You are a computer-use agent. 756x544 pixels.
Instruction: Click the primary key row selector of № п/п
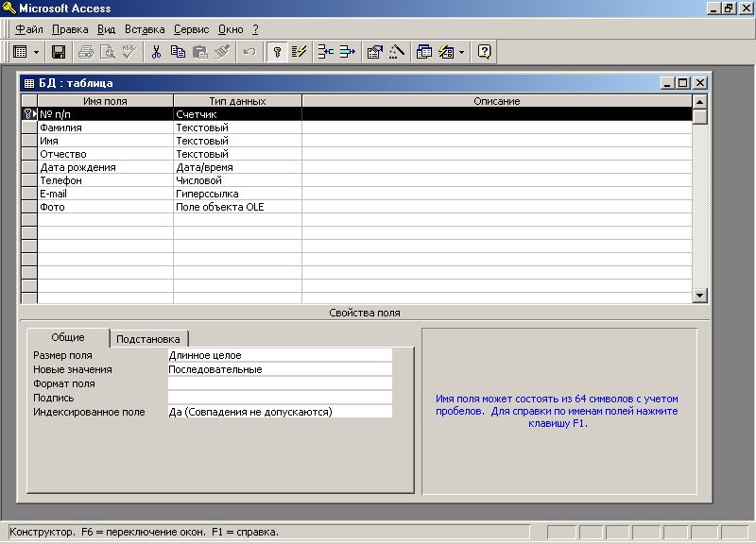[29, 114]
